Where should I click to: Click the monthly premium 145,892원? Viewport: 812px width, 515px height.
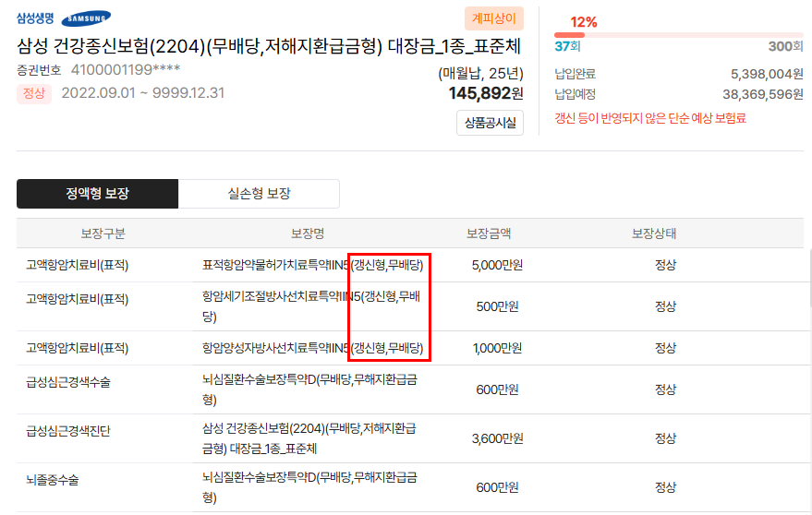click(x=486, y=93)
